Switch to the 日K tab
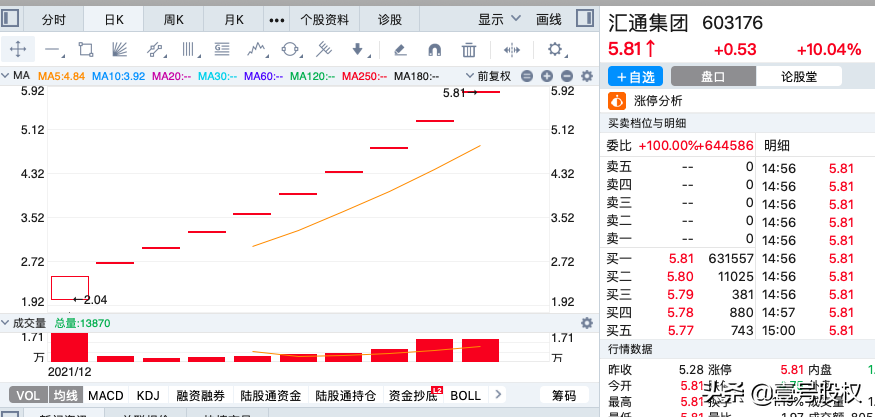Image resolution: width=875 pixels, height=417 pixels. (x=114, y=20)
